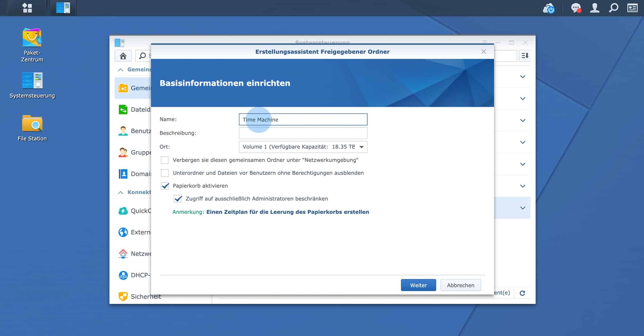Screen dimensions: 644x336
Task: Open Paket-Zentrum desktop icon
Action: [x=32, y=45]
